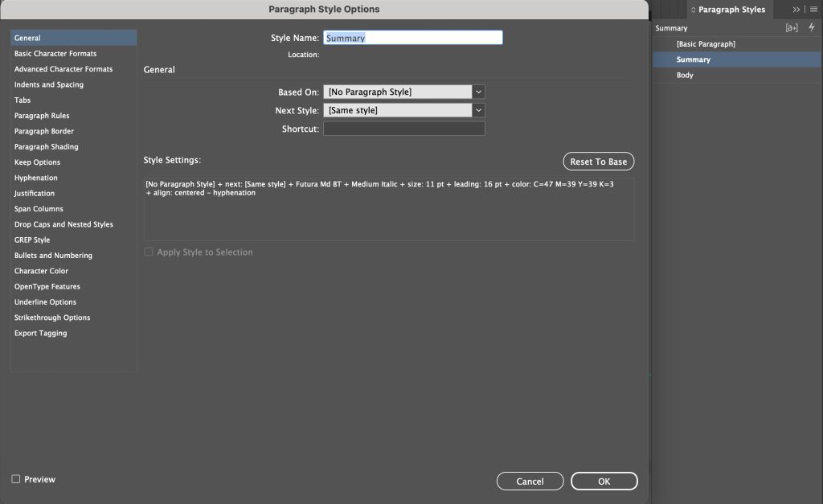Confirm dialog with OK button
This screenshot has width=823, height=504.
click(604, 481)
